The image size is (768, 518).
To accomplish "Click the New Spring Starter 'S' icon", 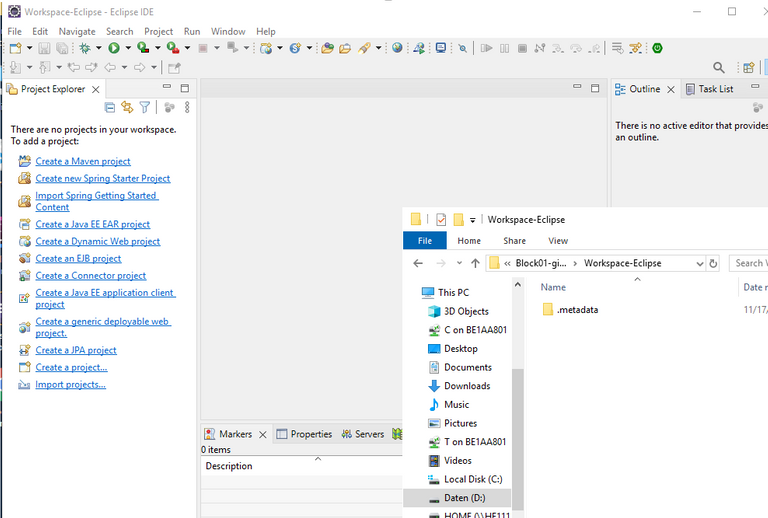I will point(295,48).
